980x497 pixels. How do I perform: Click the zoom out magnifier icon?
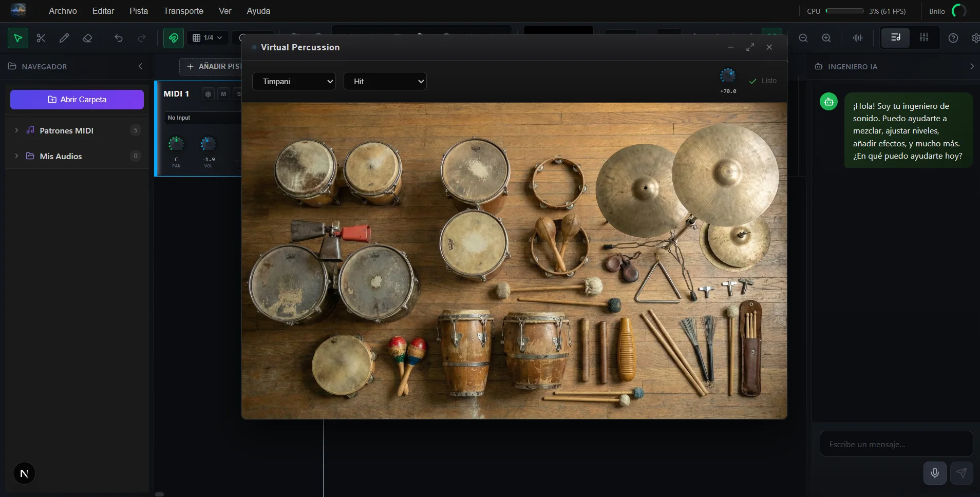(803, 38)
